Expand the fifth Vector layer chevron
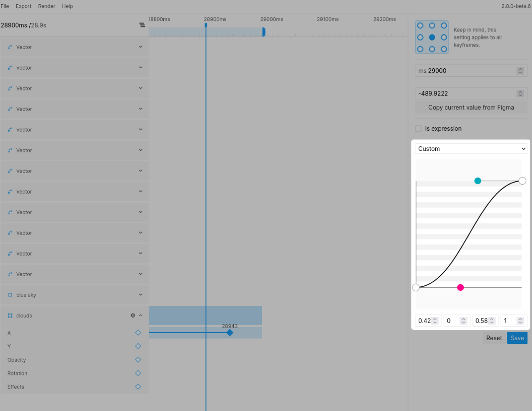This screenshot has height=411, width=532. click(x=141, y=129)
